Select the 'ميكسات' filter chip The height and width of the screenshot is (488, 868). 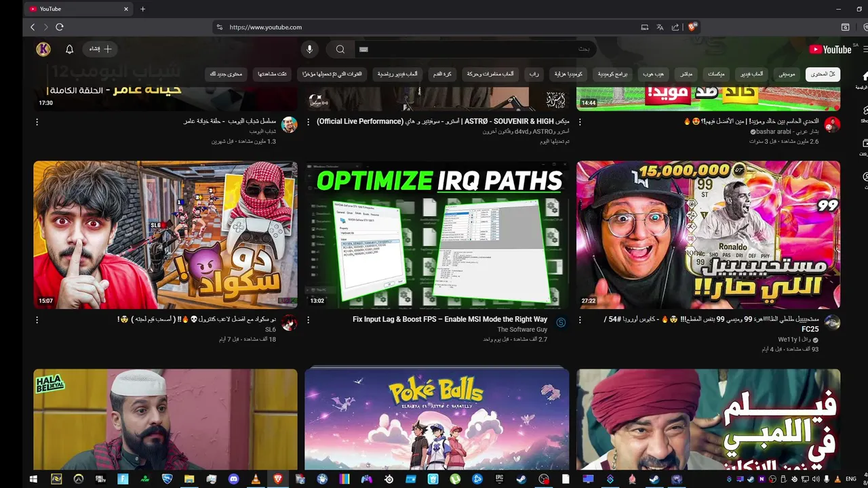click(716, 74)
